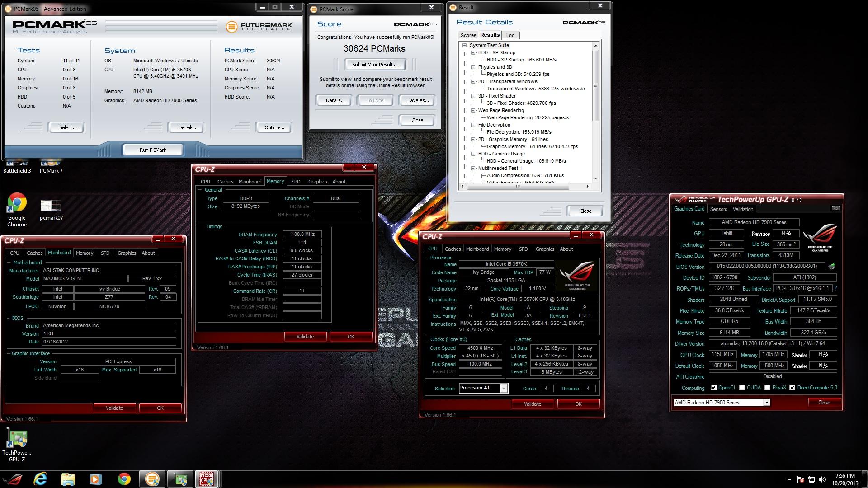Collapse Physics and 3D node

pos(473,67)
